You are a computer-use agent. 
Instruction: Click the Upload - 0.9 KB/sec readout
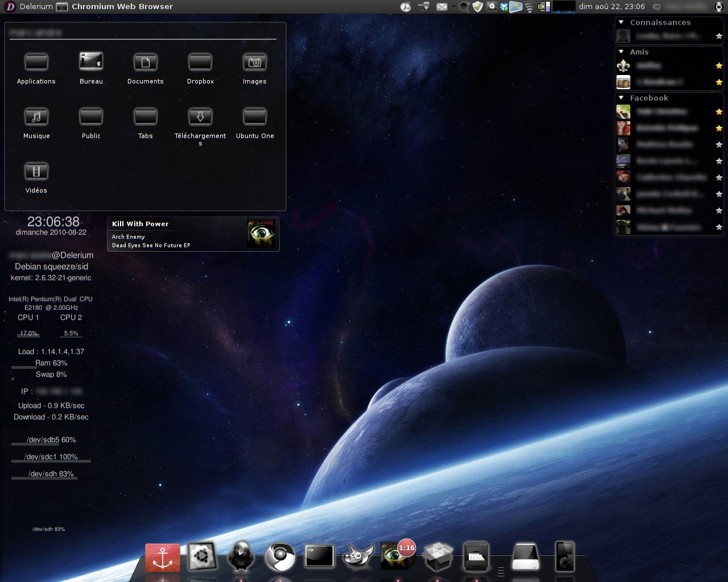click(x=51, y=405)
